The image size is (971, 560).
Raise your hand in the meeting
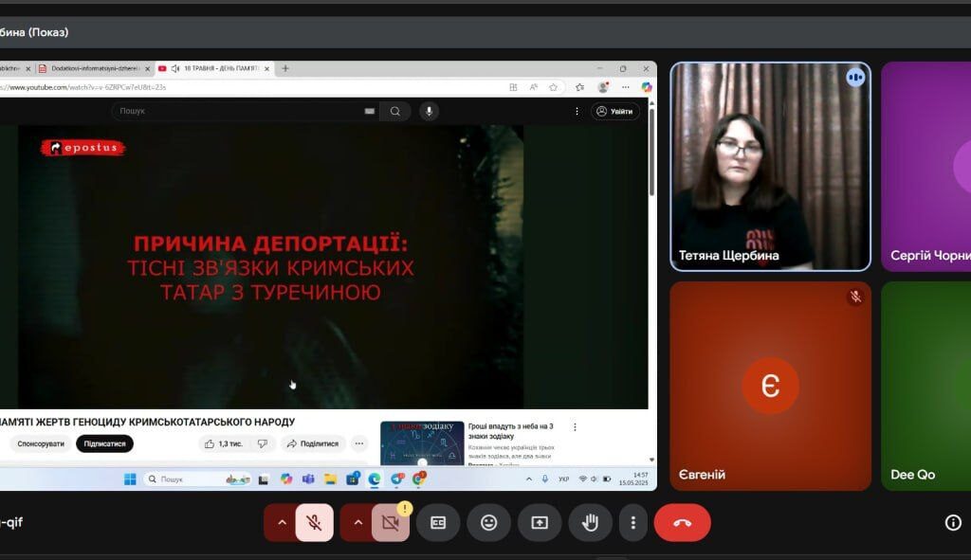coord(590,523)
